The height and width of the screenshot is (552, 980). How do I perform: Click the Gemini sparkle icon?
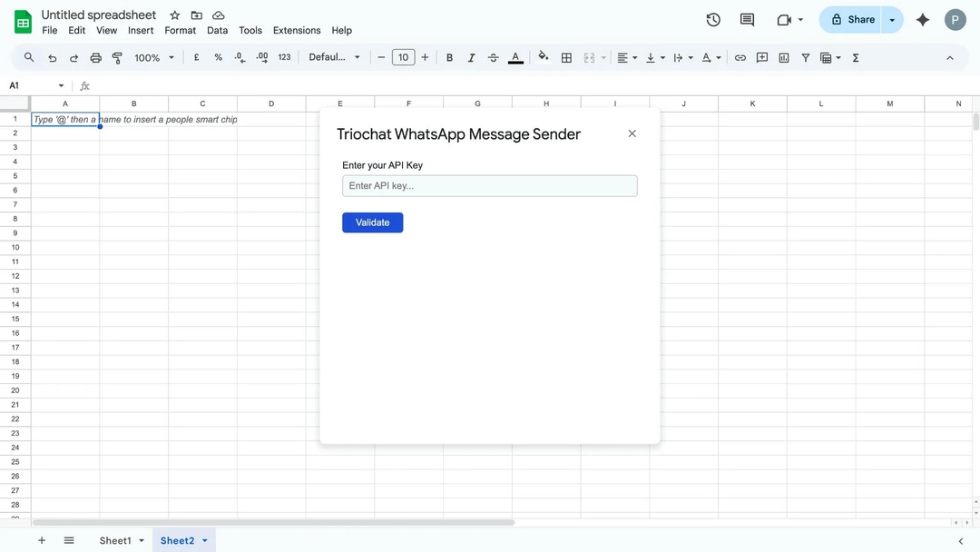click(x=923, y=20)
